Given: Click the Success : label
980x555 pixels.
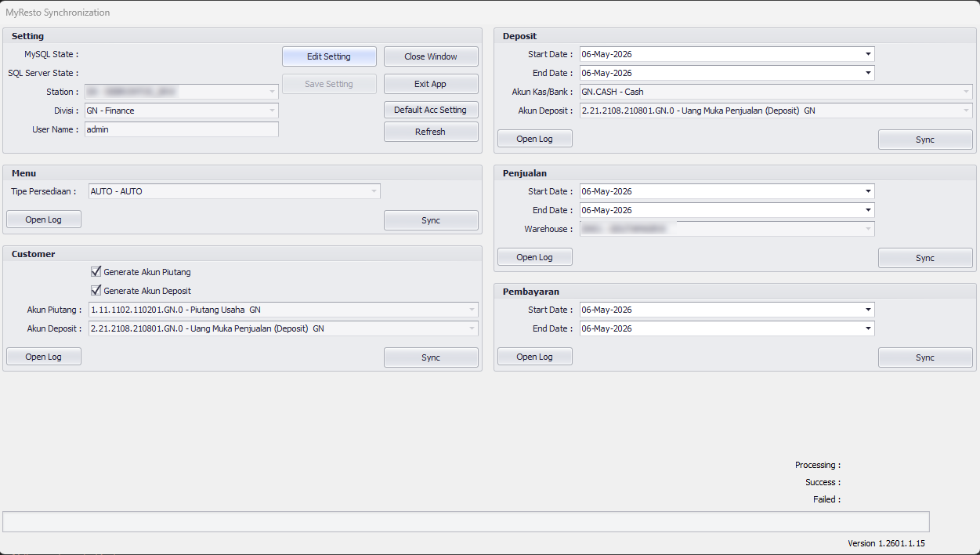Looking at the screenshot, I should coord(823,482).
